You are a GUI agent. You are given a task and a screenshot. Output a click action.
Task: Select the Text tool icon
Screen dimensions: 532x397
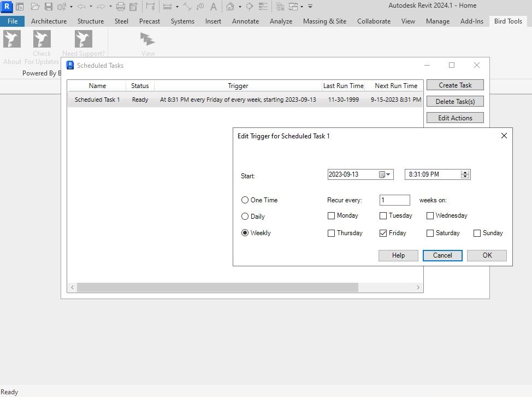pos(214,7)
